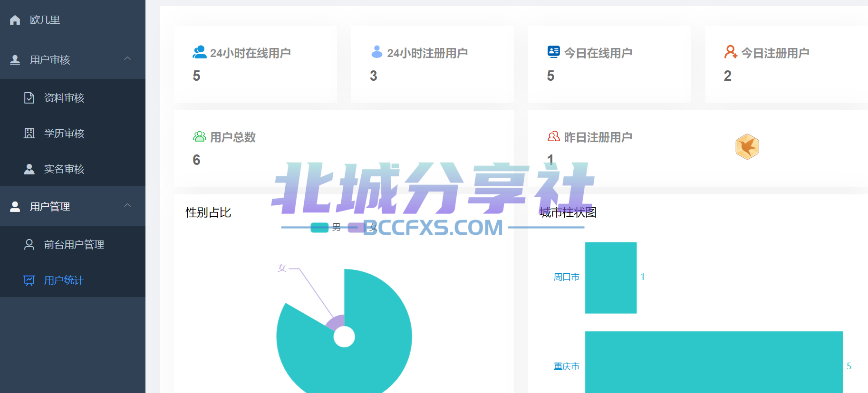The image size is (868, 393).
Task: Click the 欧几里 home title link
Action: click(x=45, y=20)
